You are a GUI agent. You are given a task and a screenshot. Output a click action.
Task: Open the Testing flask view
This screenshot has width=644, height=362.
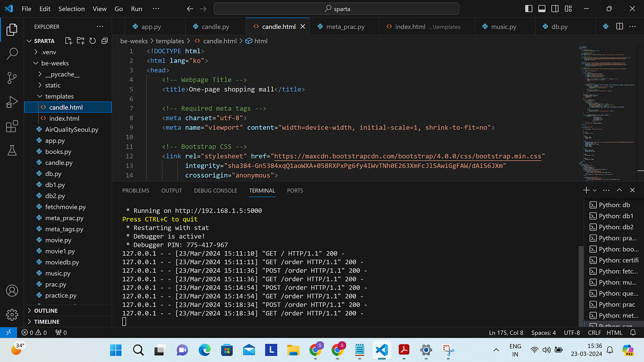click(x=12, y=151)
